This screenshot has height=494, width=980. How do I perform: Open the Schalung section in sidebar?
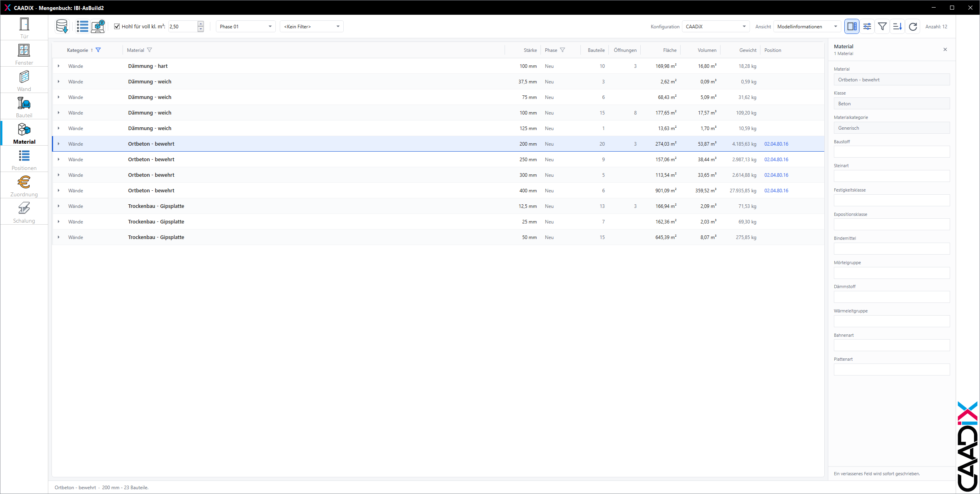click(24, 212)
